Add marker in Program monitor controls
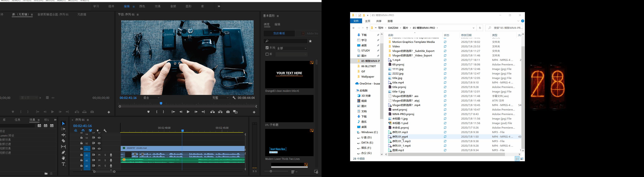The width and height of the screenshot is (644, 177). pyautogui.click(x=149, y=112)
